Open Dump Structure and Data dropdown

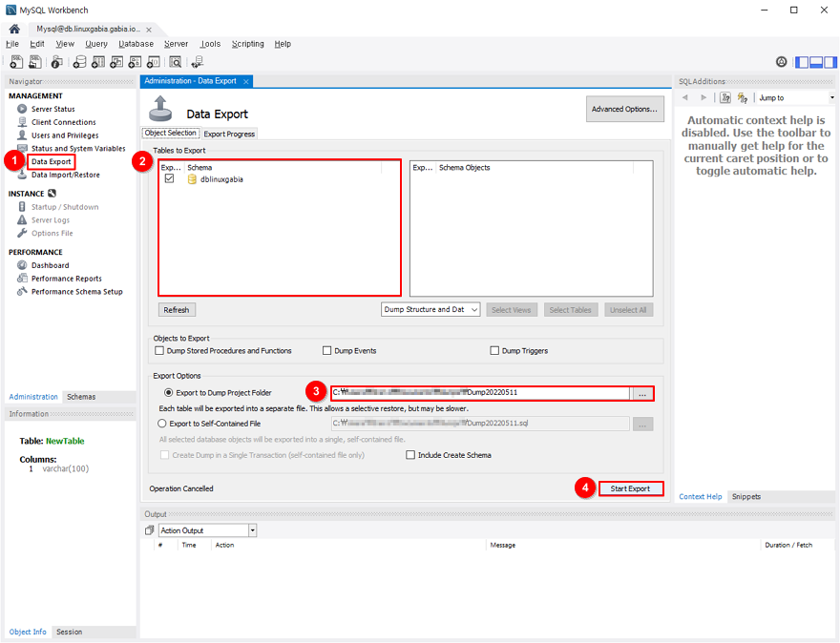click(x=430, y=309)
